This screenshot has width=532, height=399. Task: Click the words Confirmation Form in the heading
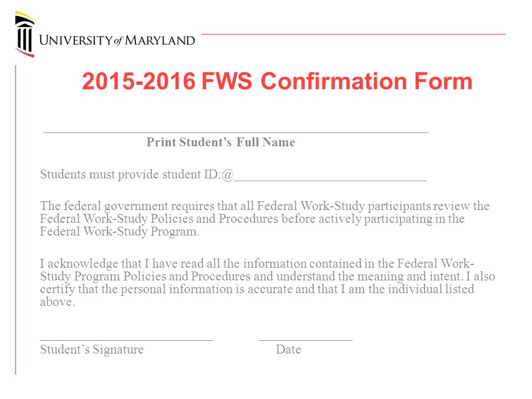click(x=366, y=81)
